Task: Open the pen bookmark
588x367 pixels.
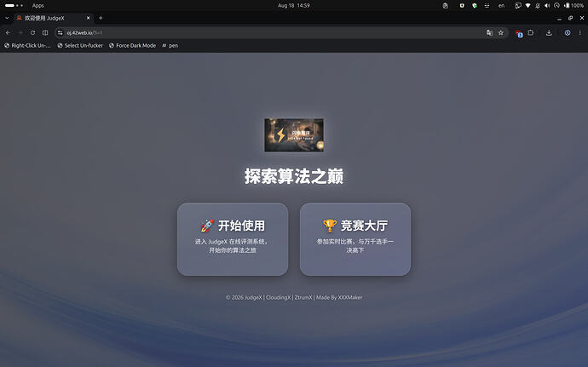Action: [170, 45]
